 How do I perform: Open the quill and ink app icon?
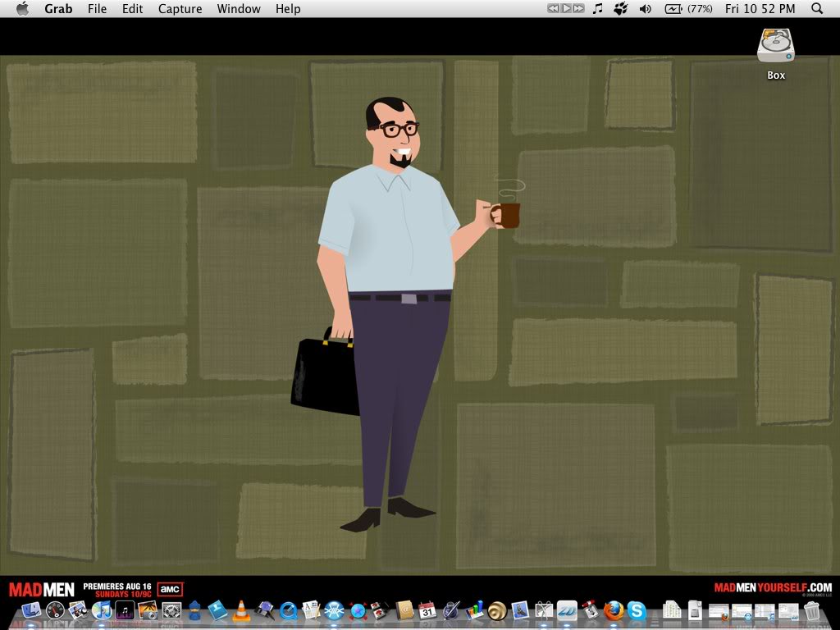pos(451,610)
